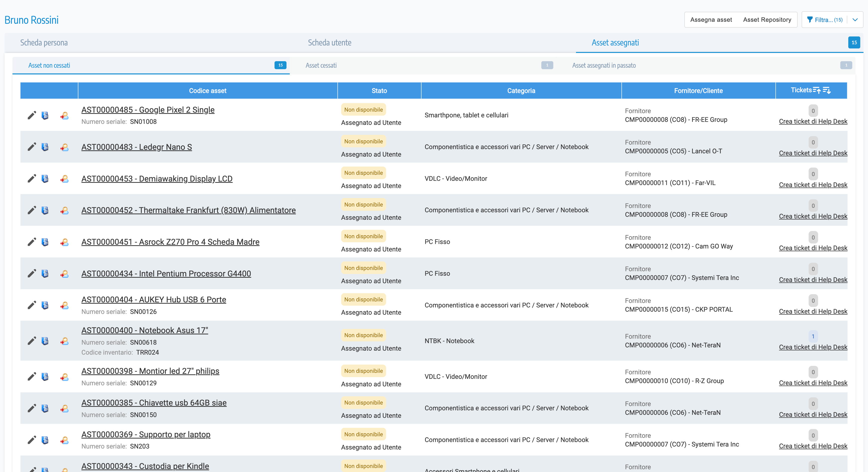
Task: Click pencil edit icon for Notebook Asus 17"
Action: pos(32,341)
